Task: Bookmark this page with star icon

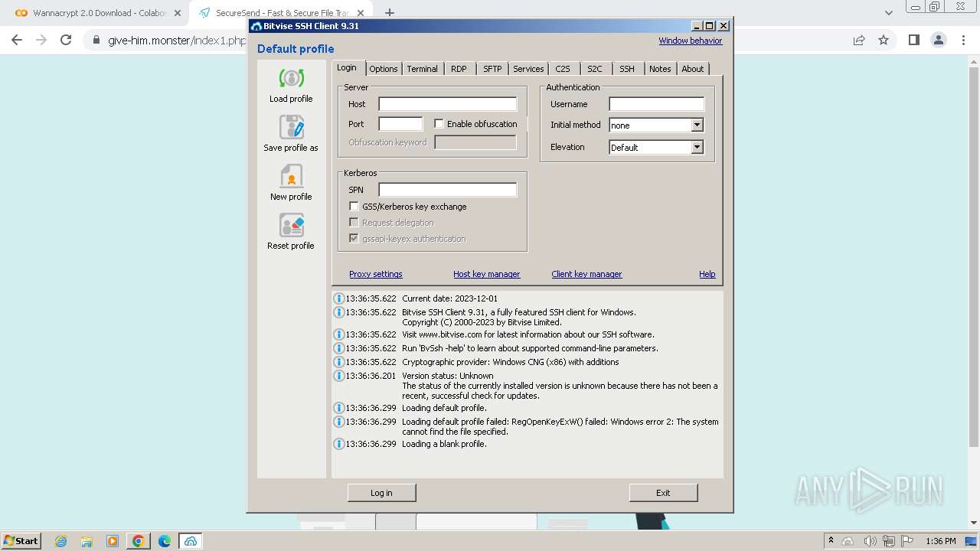Action: (x=884, y=40)
